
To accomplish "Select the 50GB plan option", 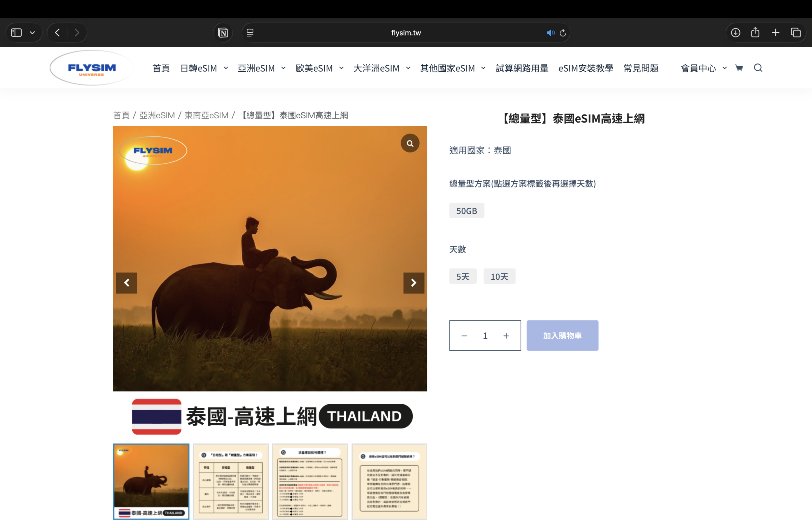I will click(x=466, y=211).
